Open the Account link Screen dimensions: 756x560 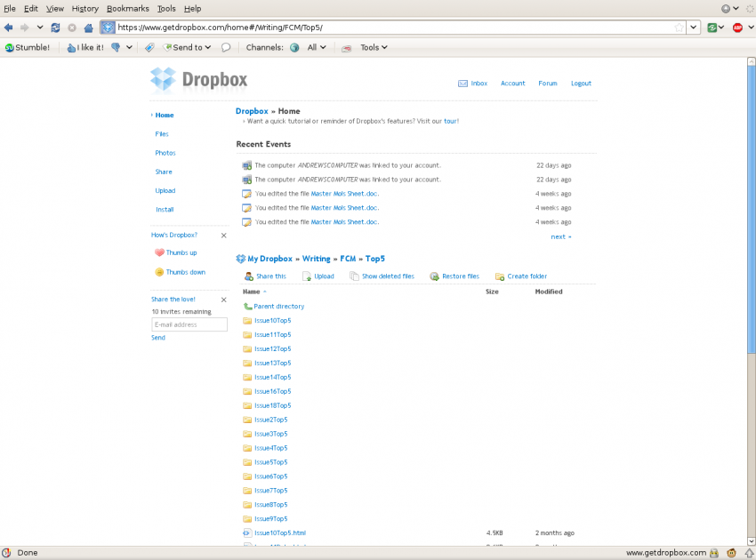click(512, 84)
